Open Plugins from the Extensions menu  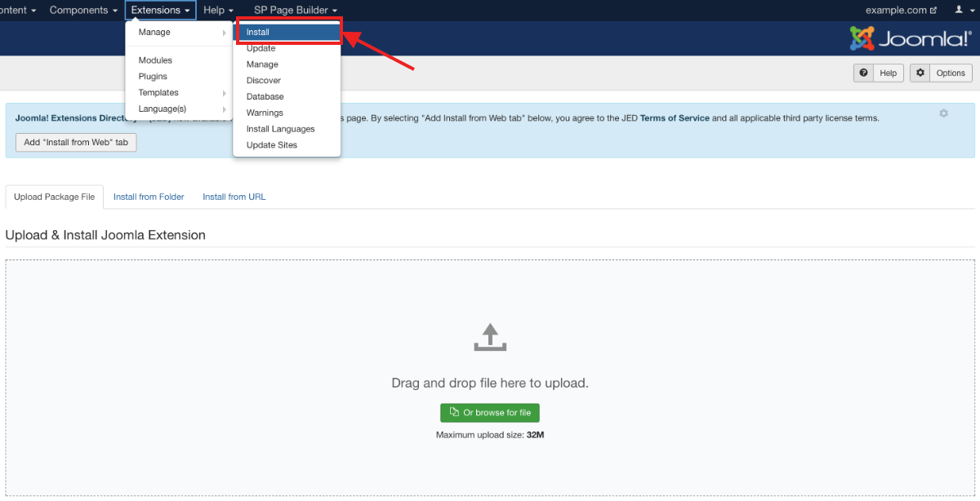153,77
